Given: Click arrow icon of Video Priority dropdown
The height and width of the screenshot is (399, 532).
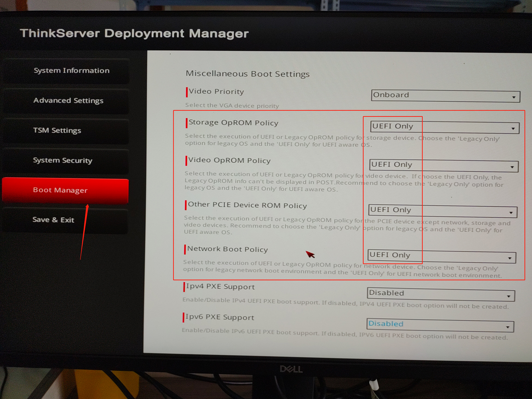Looking at the screenshot, I should pos(514,97).
